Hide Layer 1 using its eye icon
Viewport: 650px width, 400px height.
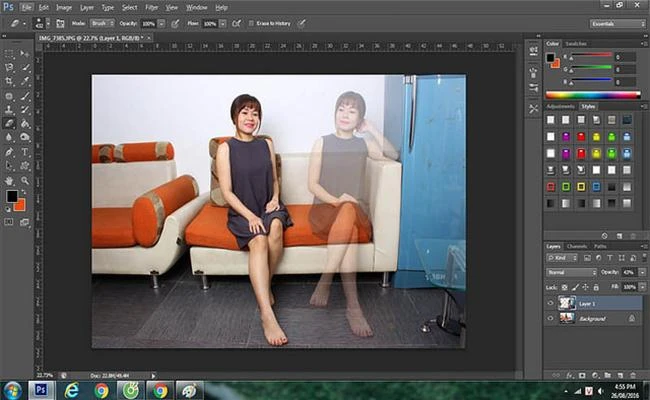coord(550,303)
